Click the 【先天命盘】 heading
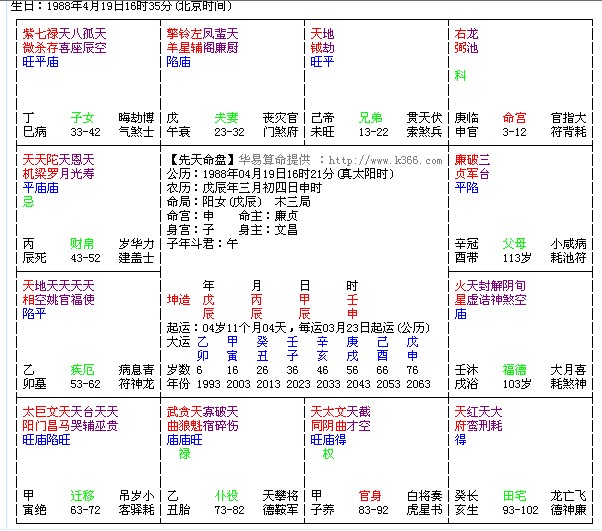Screen dimensions: 602x531 point(202,160)
